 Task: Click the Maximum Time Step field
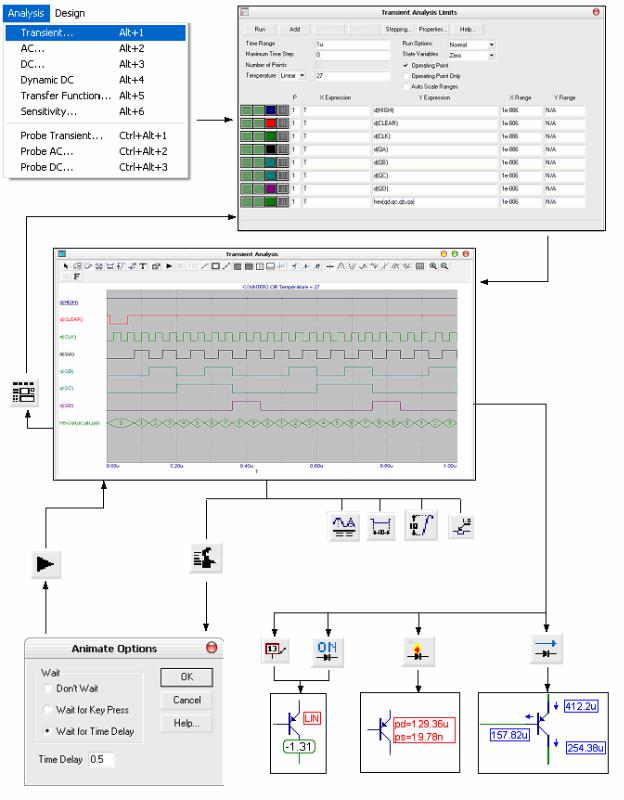pos(352,54)
